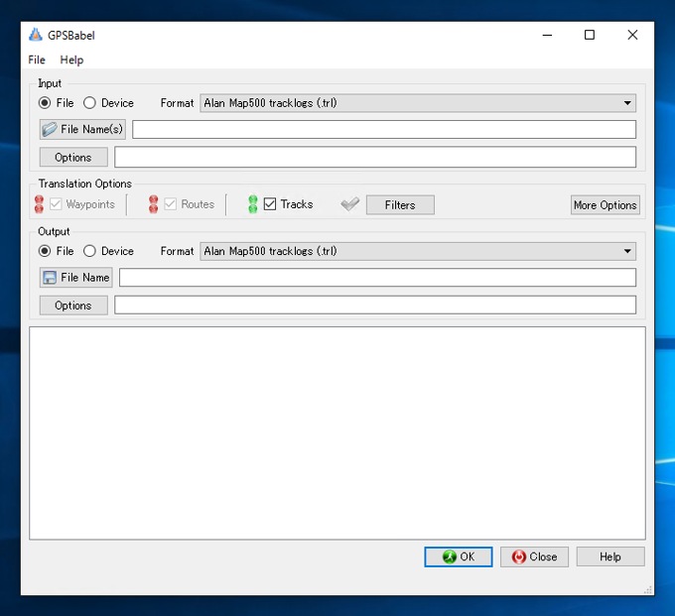This screenshot has width=675, height=616.
Task: Minimize the GPSBabel window
Action: [547, 35]
